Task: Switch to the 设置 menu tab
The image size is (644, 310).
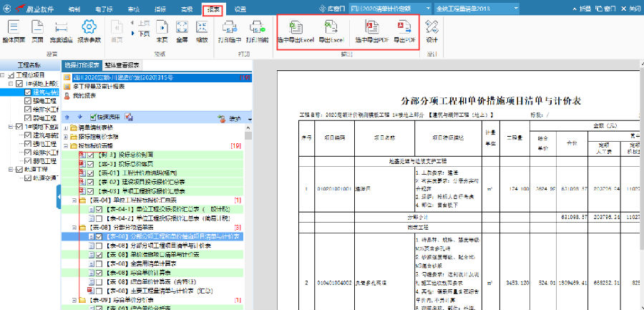Action: pyautogui.click(x=240, y=9)
